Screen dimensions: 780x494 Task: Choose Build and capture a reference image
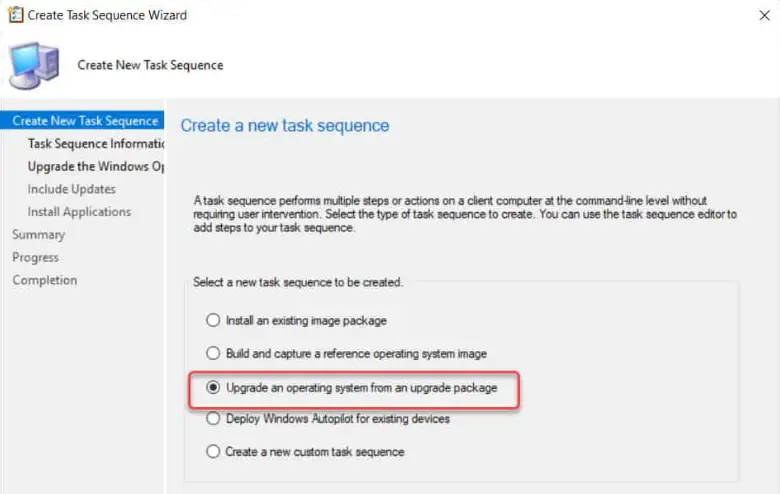pos(212,353)
